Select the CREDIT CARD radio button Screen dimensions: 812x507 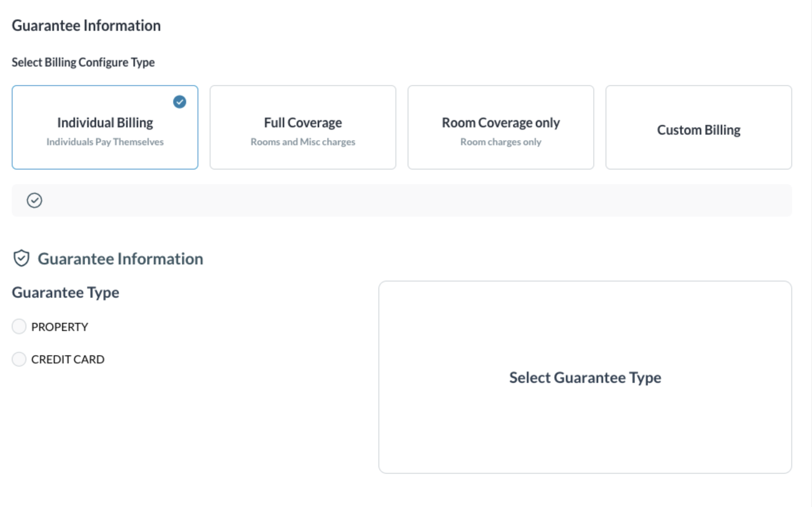tap(19, 359)
